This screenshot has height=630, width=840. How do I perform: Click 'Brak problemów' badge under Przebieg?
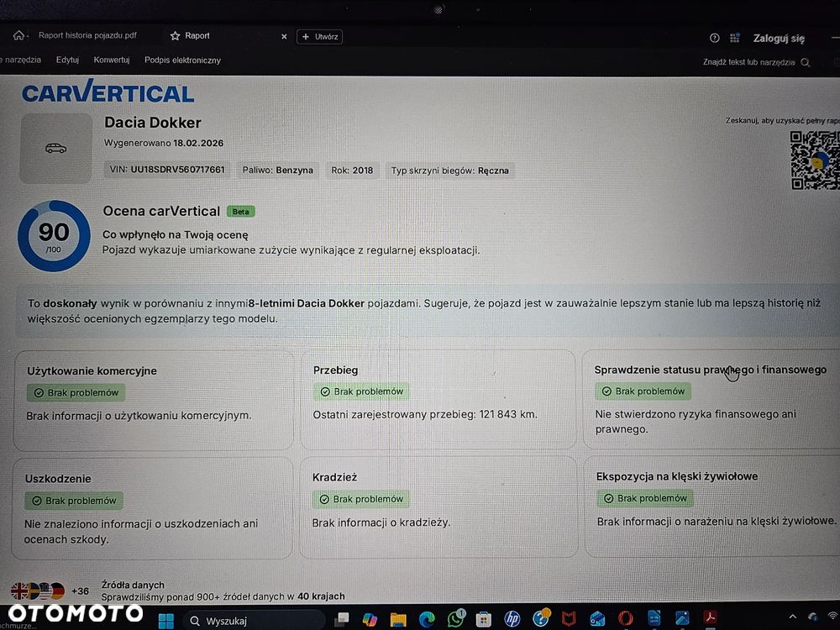(361, 391)
